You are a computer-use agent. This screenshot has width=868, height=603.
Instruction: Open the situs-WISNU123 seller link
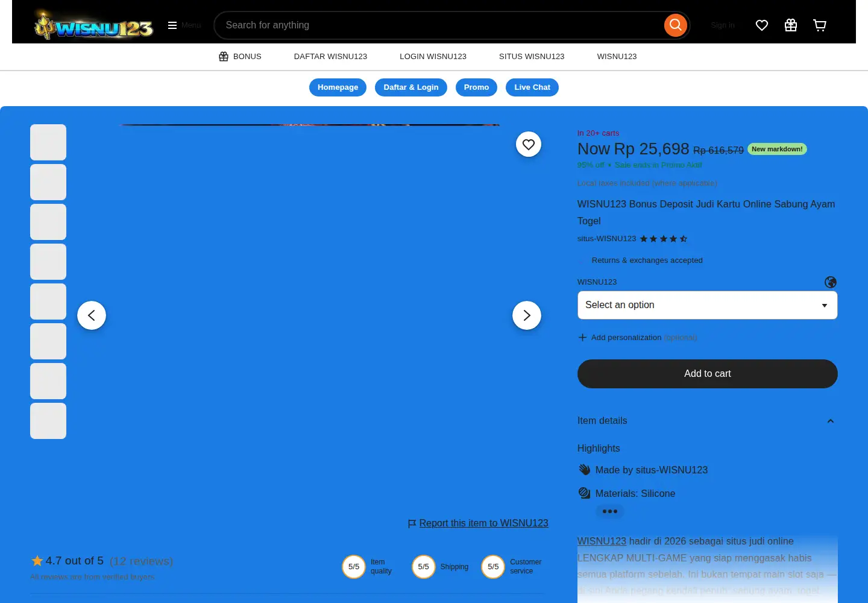[606, 239]
